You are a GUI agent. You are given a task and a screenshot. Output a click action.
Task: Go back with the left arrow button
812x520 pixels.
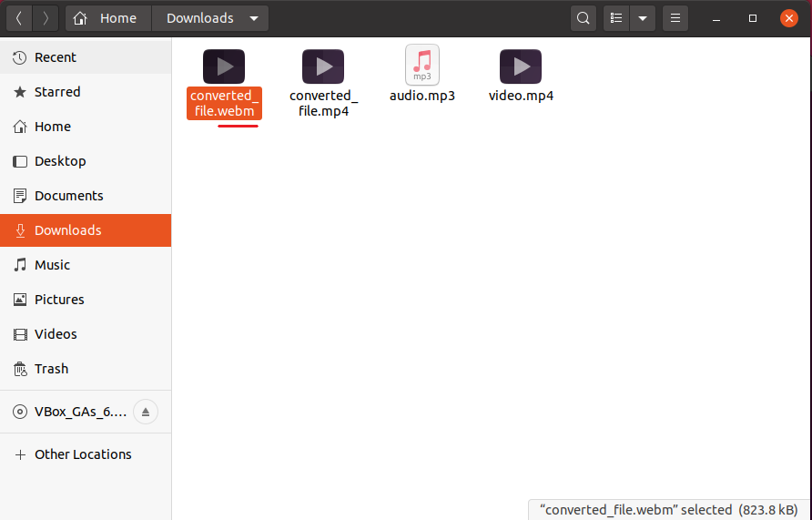(x=19, y=18)
